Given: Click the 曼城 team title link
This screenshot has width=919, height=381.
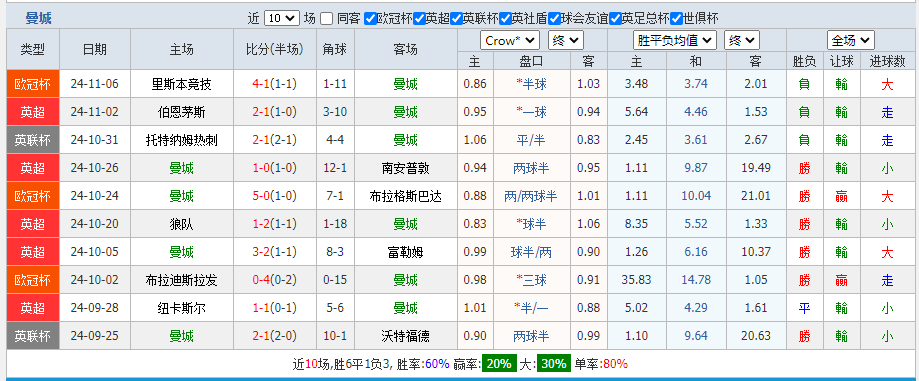Looking at the screenshot, I should (x=39, y=18).
